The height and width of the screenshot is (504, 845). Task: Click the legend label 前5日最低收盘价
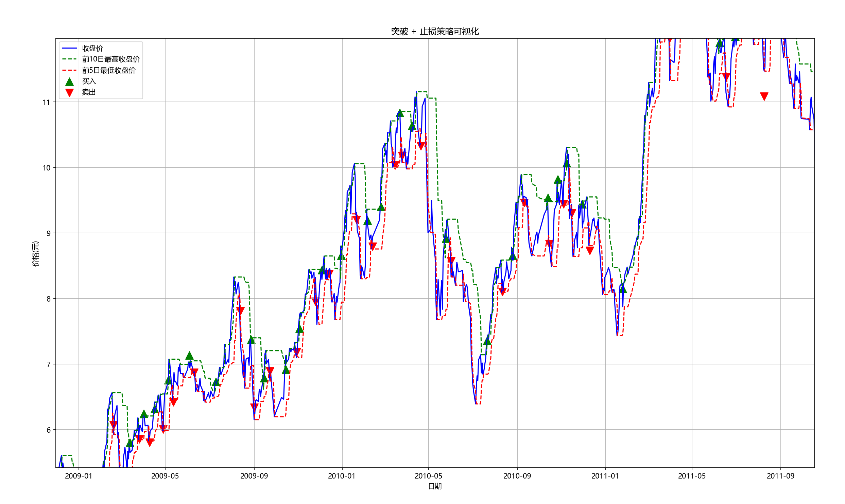(x=109, y=70)
